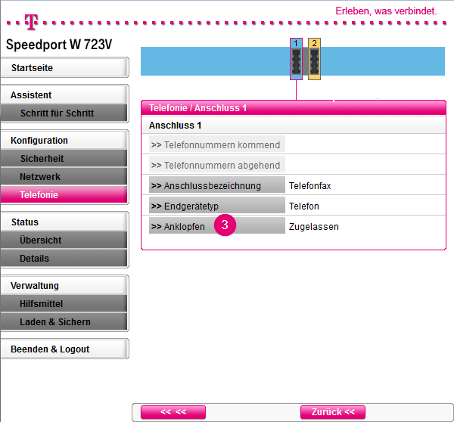This screenshot has width=454, height=422.
Task: Open Status Details page
Action: tap(64, 258)
